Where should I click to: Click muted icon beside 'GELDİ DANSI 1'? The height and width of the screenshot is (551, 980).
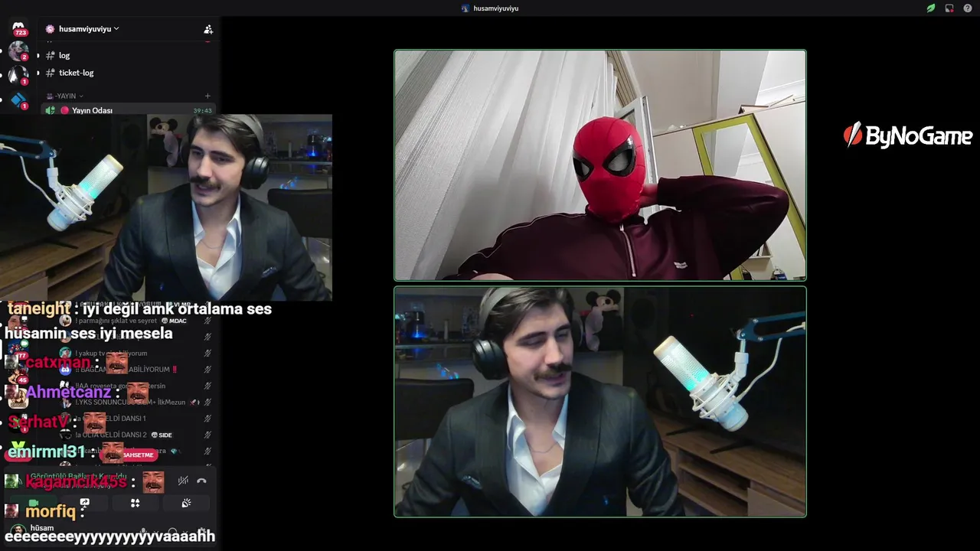click(207, 419)
